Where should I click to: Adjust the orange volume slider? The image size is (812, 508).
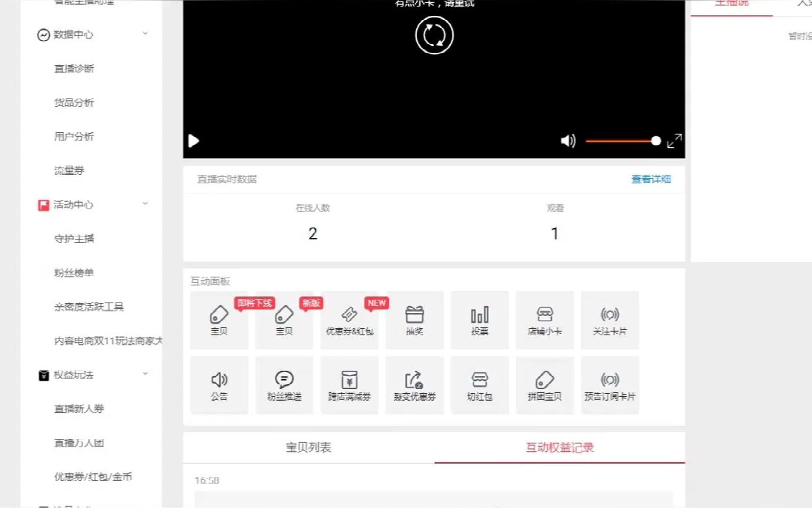point(623,141)
